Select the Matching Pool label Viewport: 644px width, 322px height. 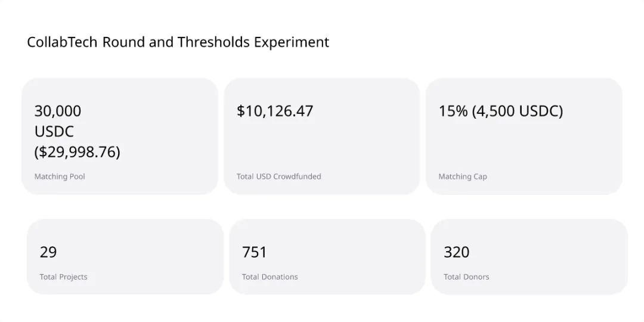coord(60,177)
